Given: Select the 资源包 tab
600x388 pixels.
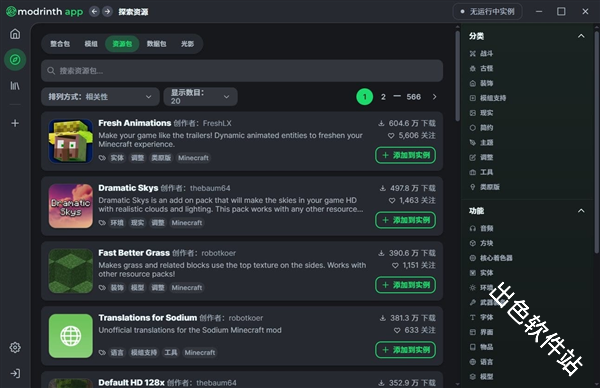Looking at the screenshot, I should coord(122,44).
